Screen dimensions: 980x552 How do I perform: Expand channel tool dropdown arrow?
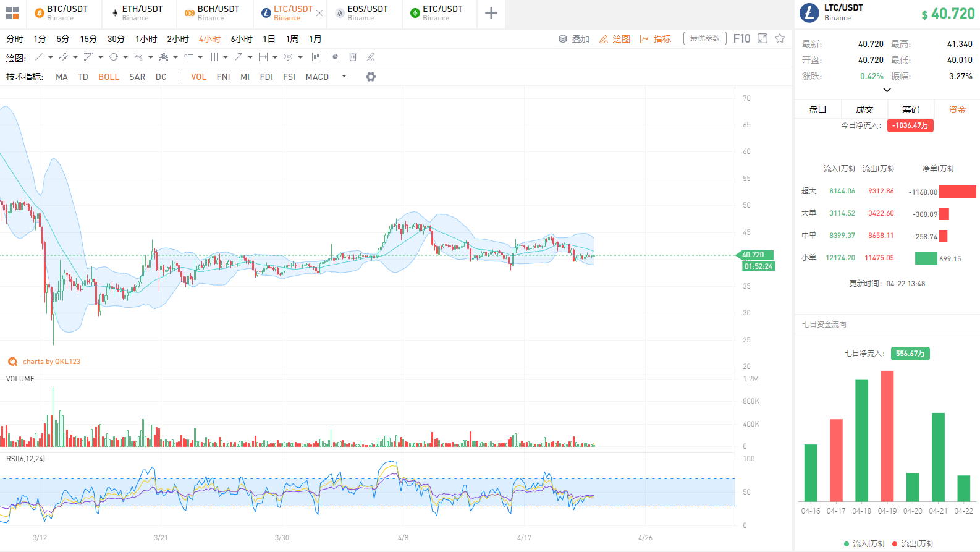[x=75, y=57]
